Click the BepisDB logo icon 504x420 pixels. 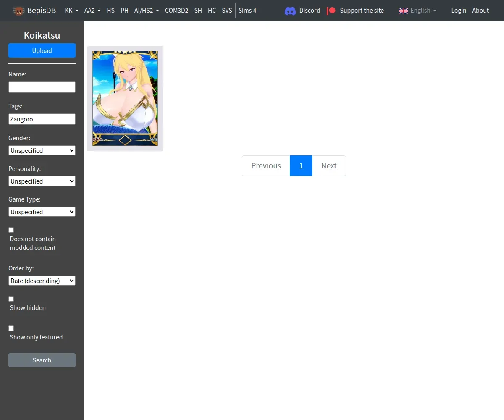[x=18, y=10]
